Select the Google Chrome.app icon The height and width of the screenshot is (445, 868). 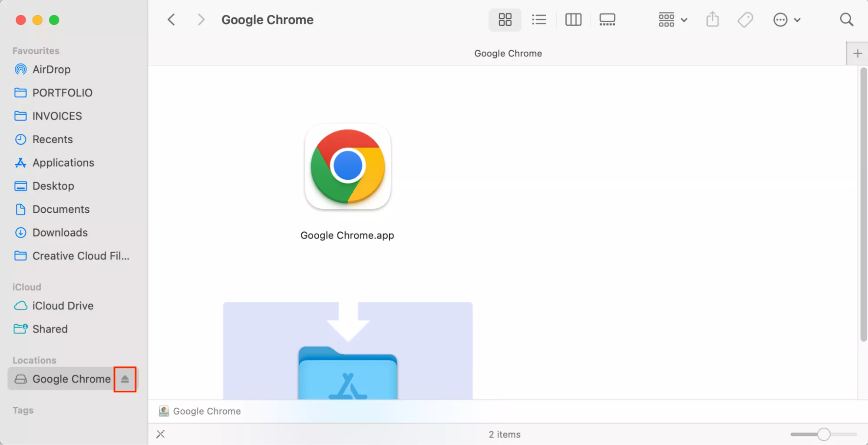tap(348, 167)
